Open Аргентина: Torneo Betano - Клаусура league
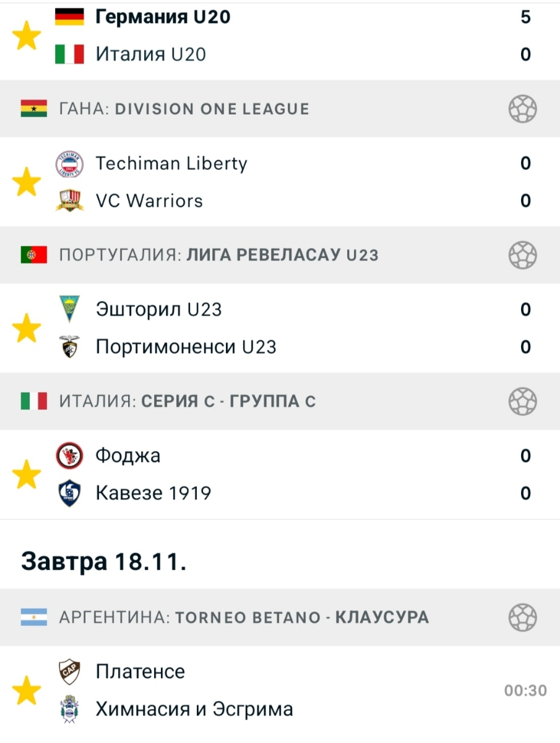This screenshot has height=743, width=560. (x=243, y=617)
